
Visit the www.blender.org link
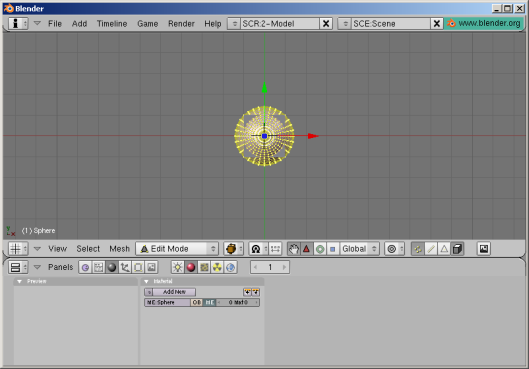click(483, 23)
